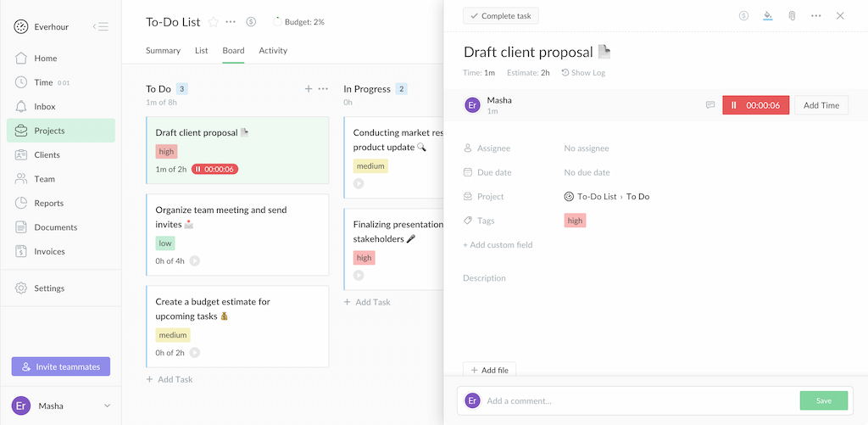The width and height of the screenshot is (868, 425).
Task: Click task billing dollar icon in the task panel
Action: (743, 15)
